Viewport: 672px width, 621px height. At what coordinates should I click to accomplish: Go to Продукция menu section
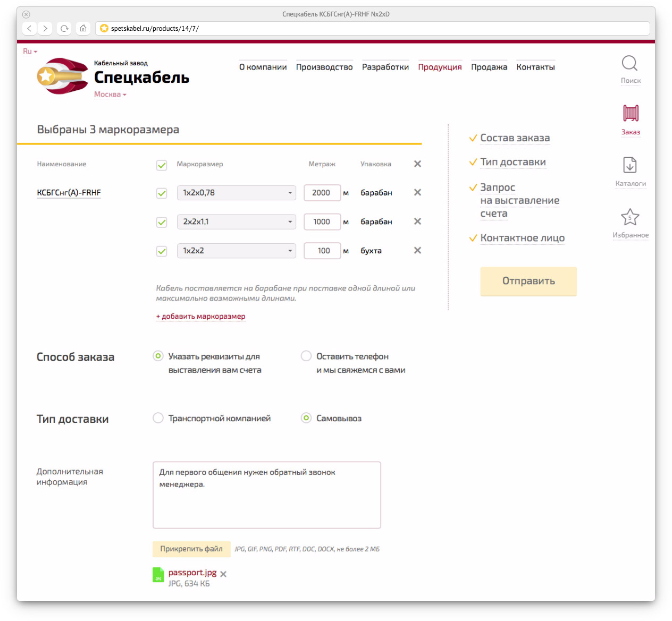(440, 67)
